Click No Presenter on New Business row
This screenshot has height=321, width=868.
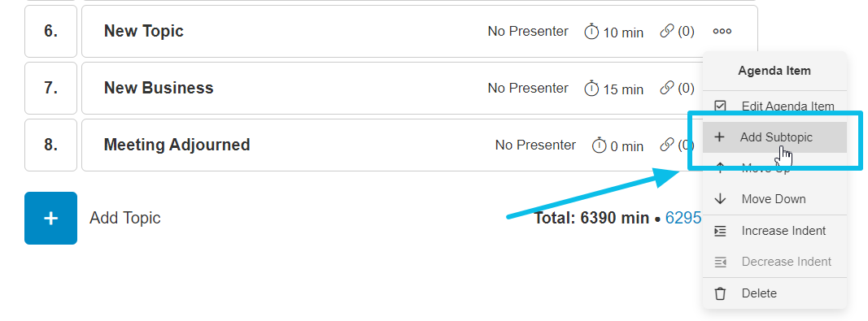(528, 88)
